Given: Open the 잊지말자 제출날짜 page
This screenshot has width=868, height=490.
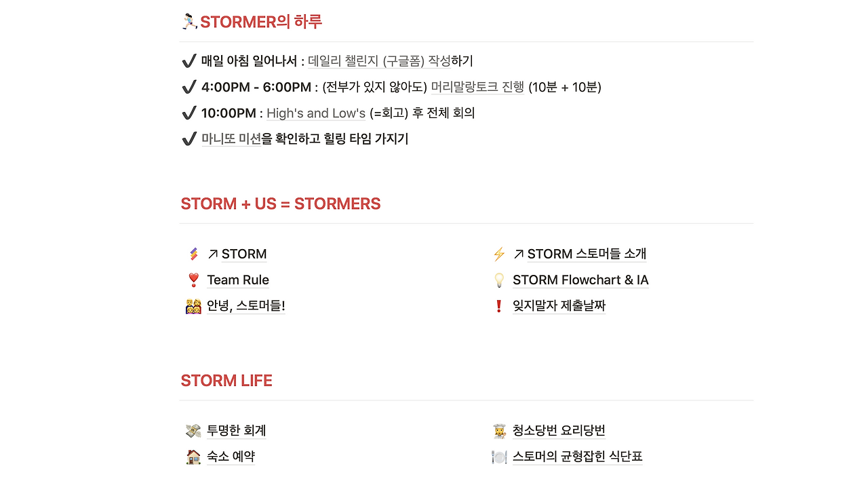Looking at the screenshot, I should coord(559,306).
